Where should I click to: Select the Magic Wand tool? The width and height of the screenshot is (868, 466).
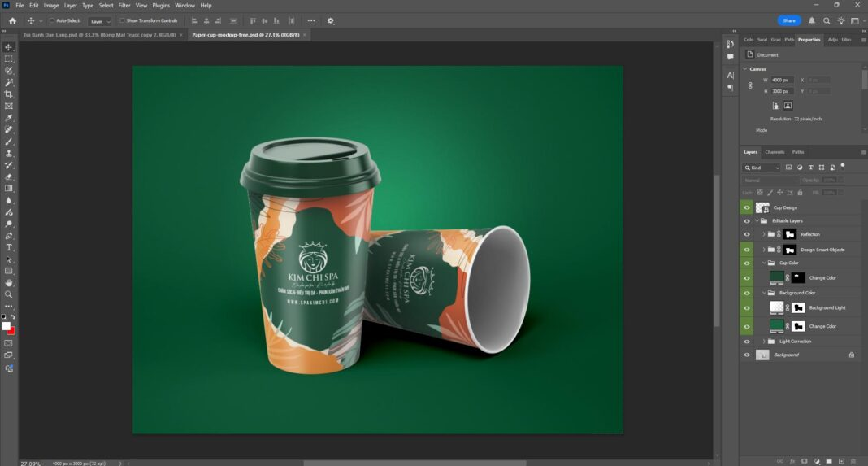point(8,83)
